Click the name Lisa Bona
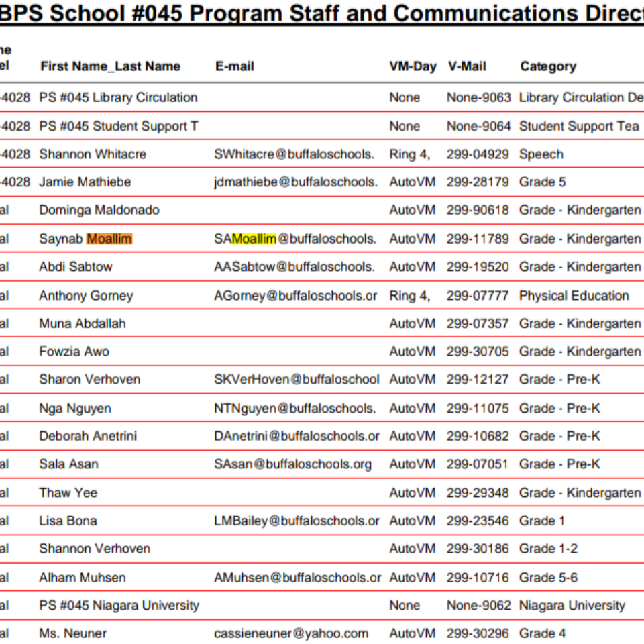 [x=68, y=521]
